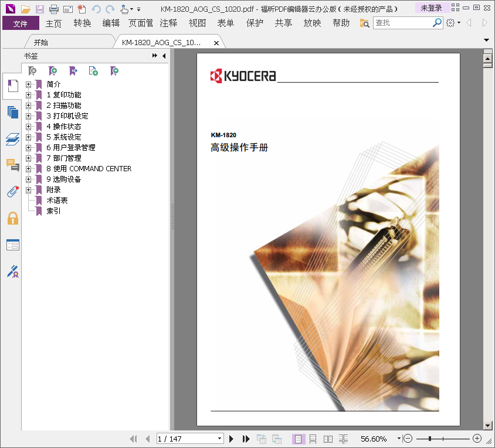Open the zoom percentage dropdown arrow

399,439
